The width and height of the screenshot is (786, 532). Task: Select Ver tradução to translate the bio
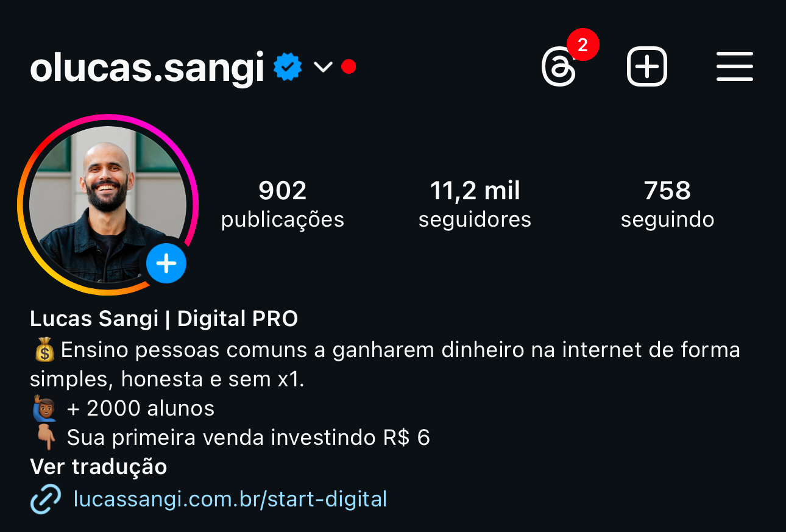pyautogui.click(x=99, y=467)
